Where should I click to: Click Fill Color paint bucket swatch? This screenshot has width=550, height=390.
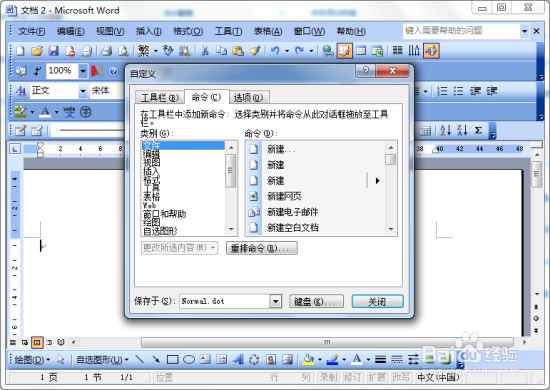tap(309, 359)
